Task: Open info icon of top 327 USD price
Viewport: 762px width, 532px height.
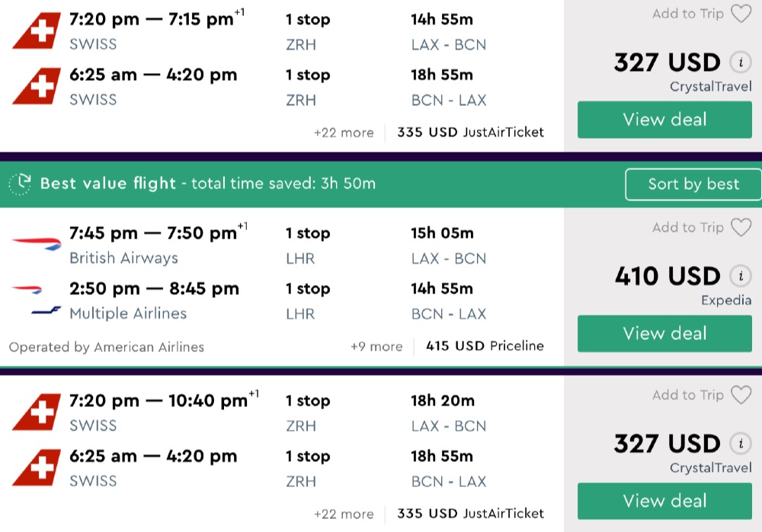Action: pos(739,62)
